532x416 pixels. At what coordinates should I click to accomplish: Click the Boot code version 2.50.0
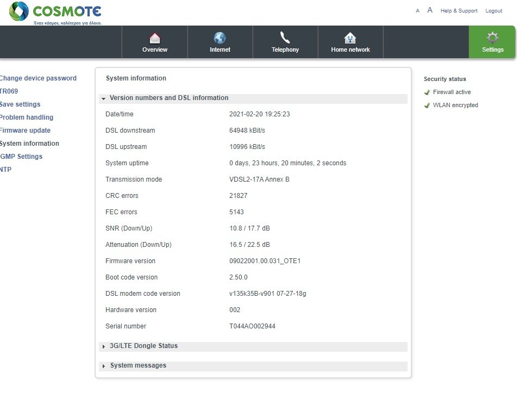point(238,277)
